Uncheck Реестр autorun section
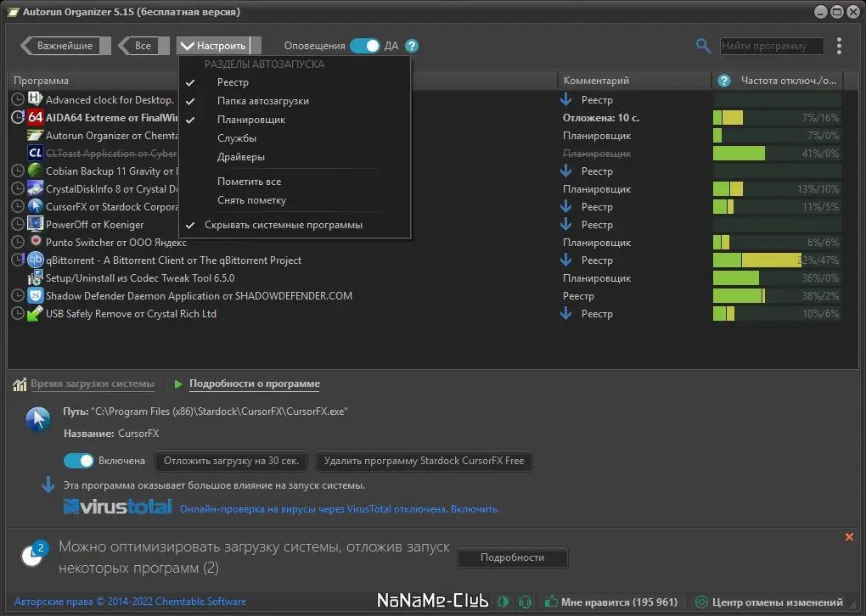 (295, 82)
